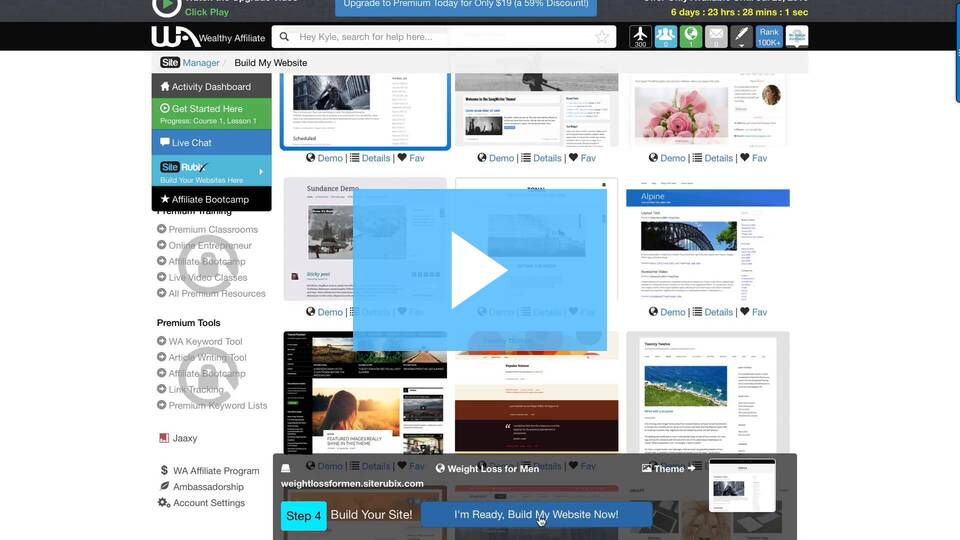960x540 pixels.
Task: Click the circular play icon beside Click Play
Action: [x=166, y=7]
